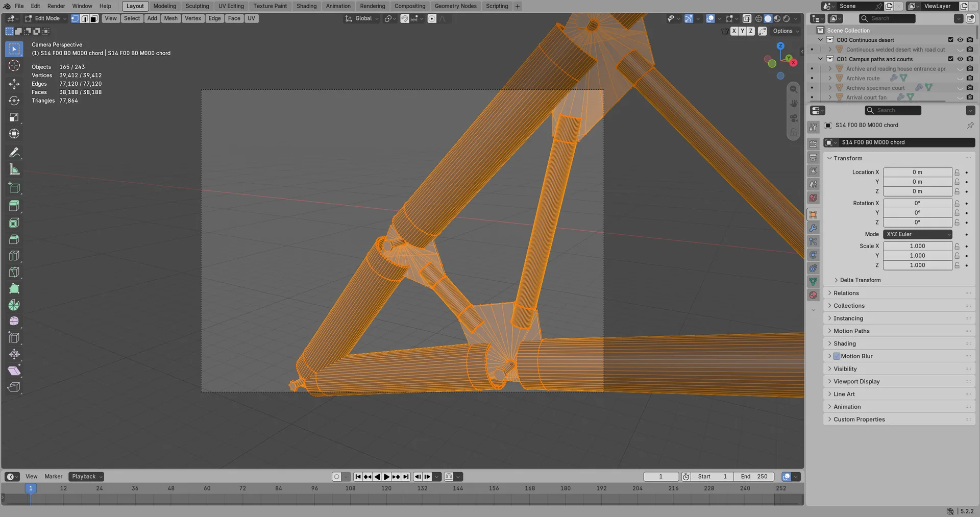Open the Material properties tab
Screen dimensions: 980x517
(x=813, y=294)
